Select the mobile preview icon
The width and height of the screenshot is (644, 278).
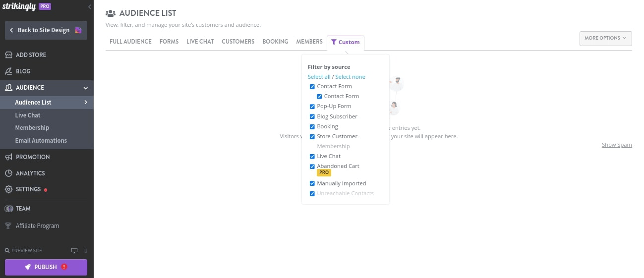(85, 251)
